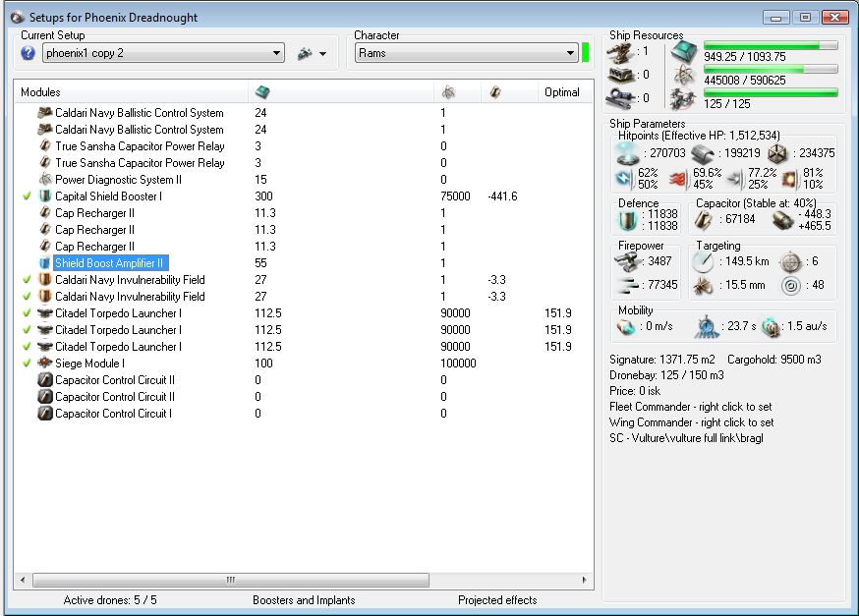
Task: Toggle first Caldari Navy Invulnerability Field checkmark
Action: [x=27, y=280]
